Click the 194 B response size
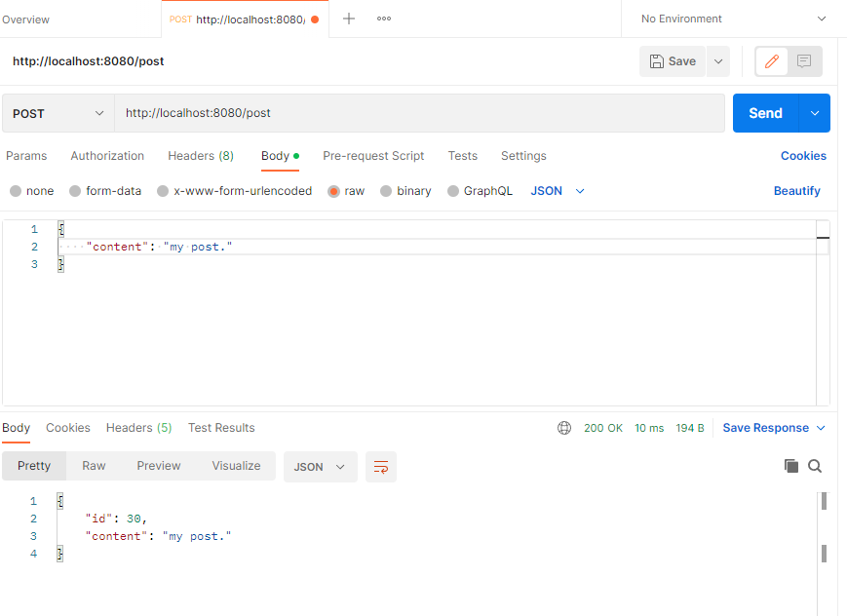Image resolution: width=847 pixels, height=616 pixels. tap(690, 428)
